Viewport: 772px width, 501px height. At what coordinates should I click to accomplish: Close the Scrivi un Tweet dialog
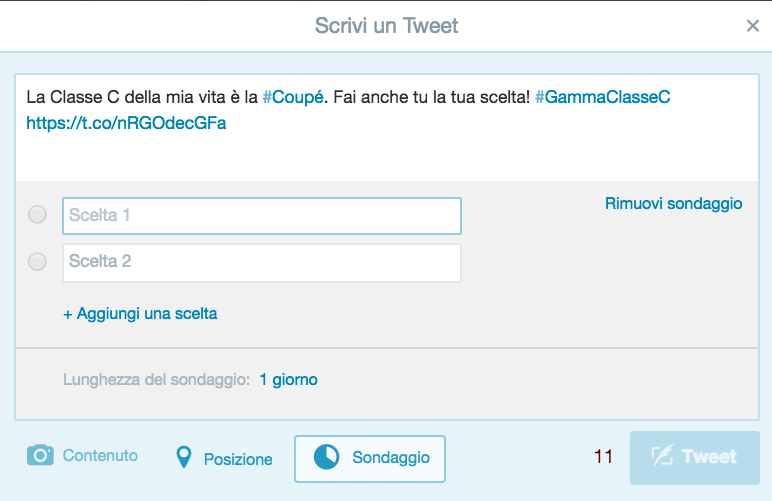(x=753, y=26)
